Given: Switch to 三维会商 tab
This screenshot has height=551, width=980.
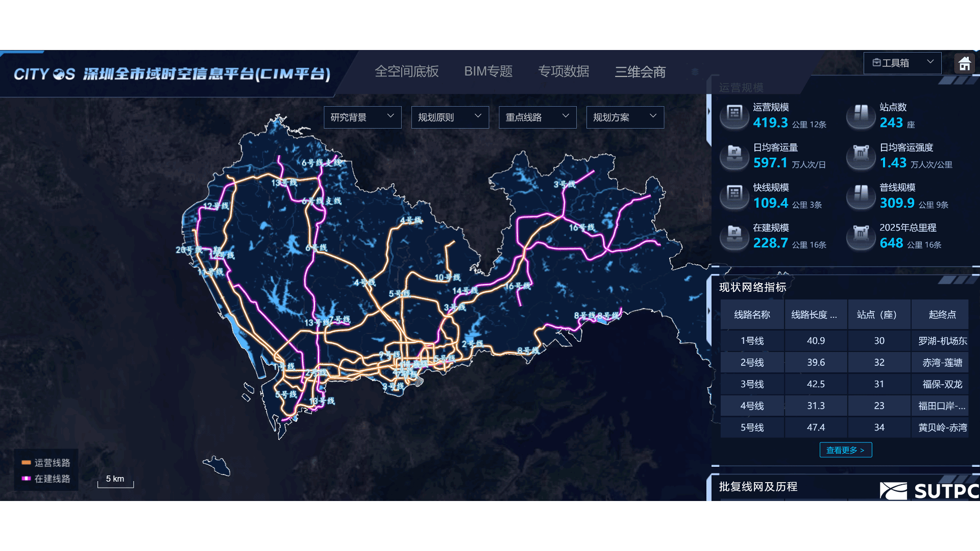Looking at the screenshot, I should [640, 72].
